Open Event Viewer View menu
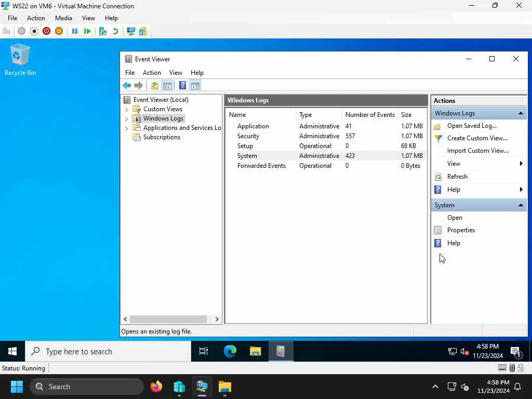 pos(176,73)
